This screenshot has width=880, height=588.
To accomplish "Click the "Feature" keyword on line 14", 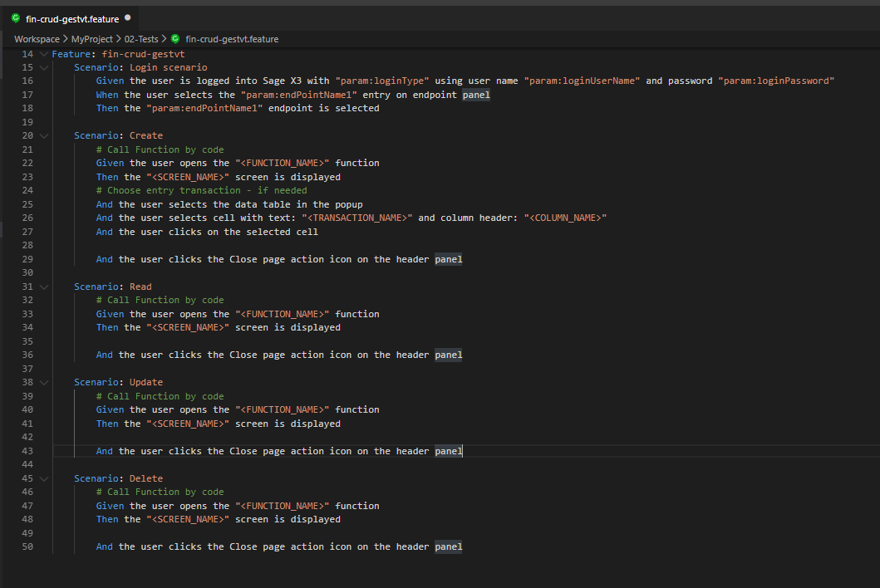I will click(71, 54).
